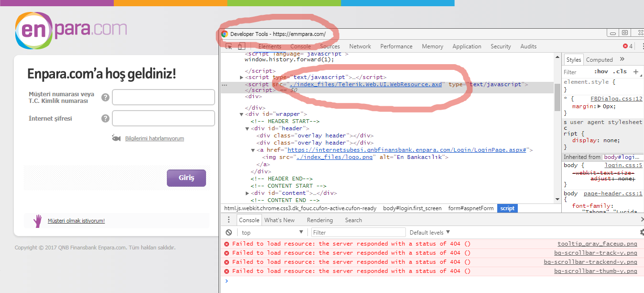Open Müşteri olmak istiyorum! link

point(76,221)
